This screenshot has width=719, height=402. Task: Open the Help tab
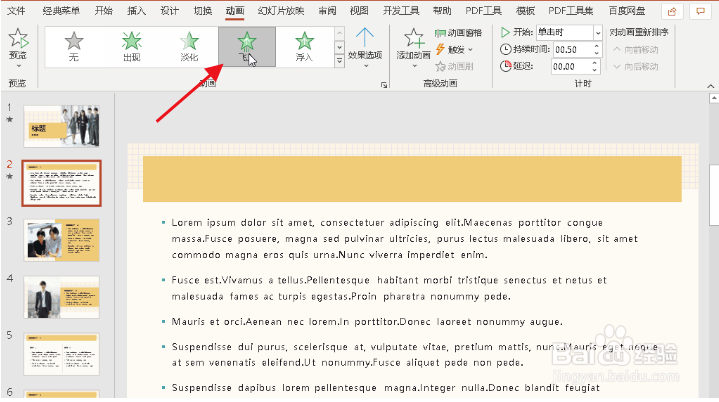click(442, 11)
